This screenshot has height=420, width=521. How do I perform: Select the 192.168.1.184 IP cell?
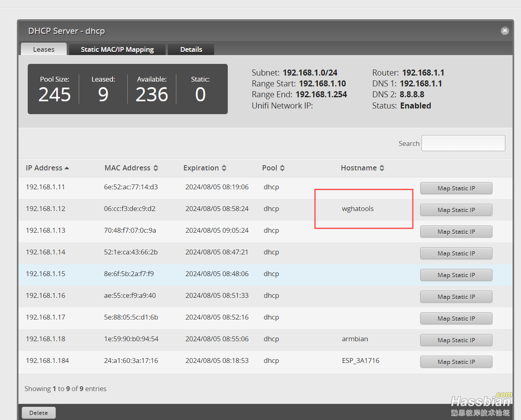click(x=47, y=361)
